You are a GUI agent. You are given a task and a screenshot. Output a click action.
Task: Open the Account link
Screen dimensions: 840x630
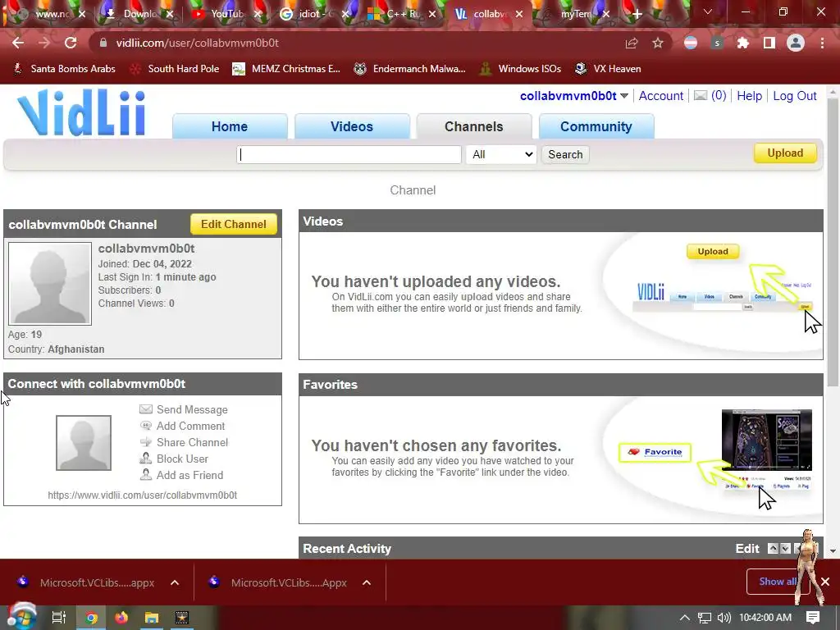(x=660, y=96)
